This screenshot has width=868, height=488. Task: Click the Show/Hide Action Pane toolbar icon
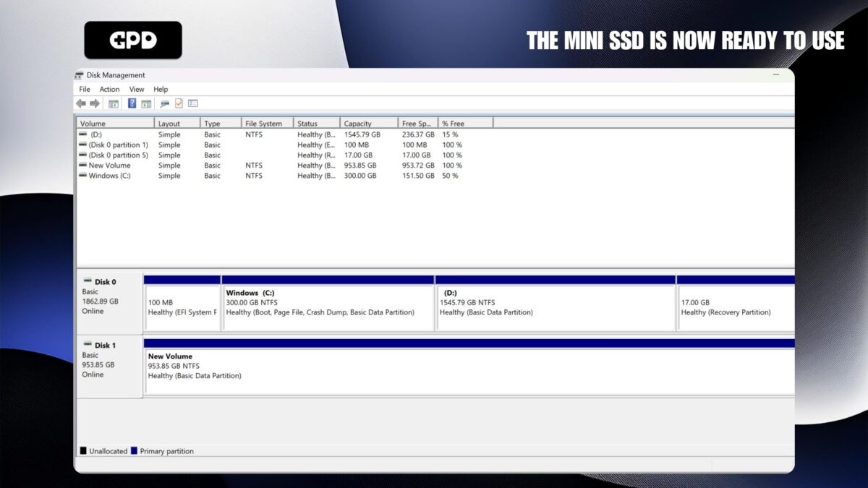point(147,103)
